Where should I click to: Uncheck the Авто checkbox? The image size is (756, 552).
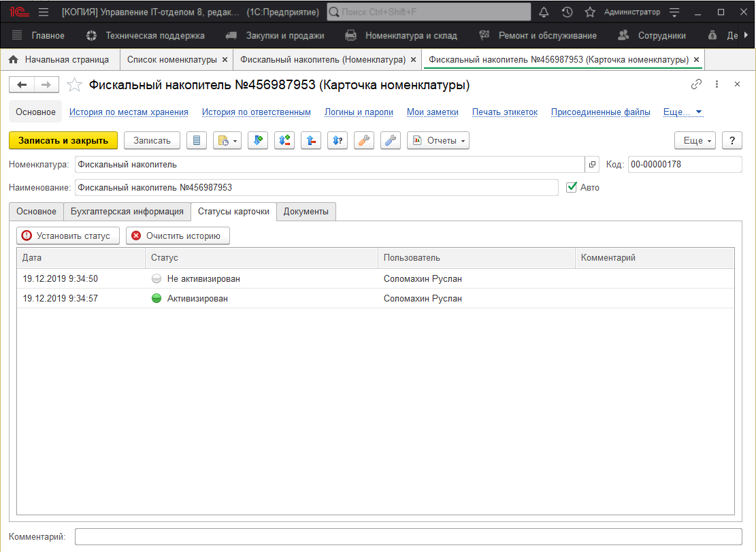click(x=572, y=187)
